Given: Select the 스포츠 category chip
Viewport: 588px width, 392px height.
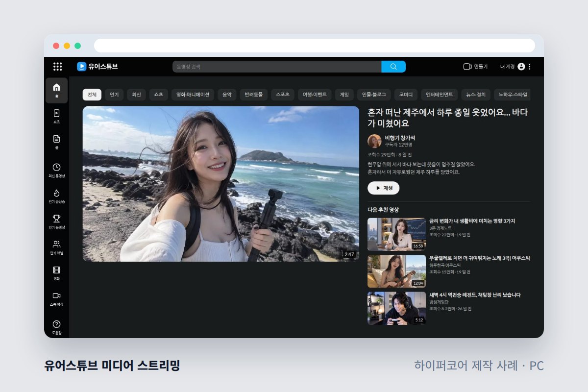Looking at the screenshot, I should tap(283, 95).
